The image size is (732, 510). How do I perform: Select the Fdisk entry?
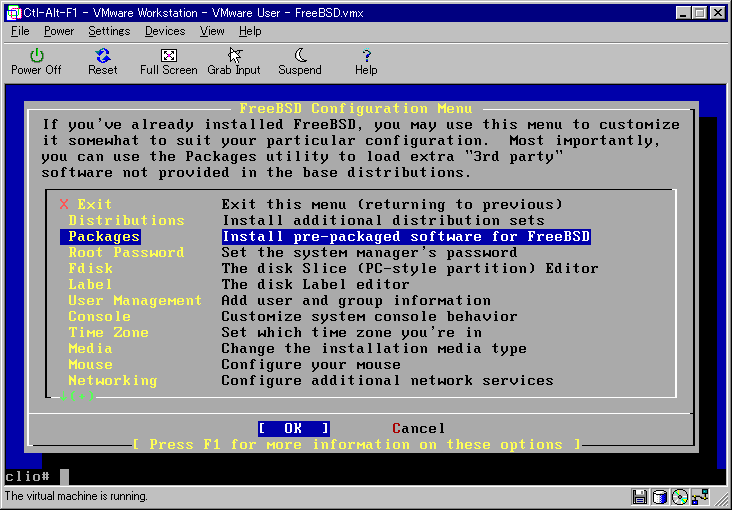91,269
